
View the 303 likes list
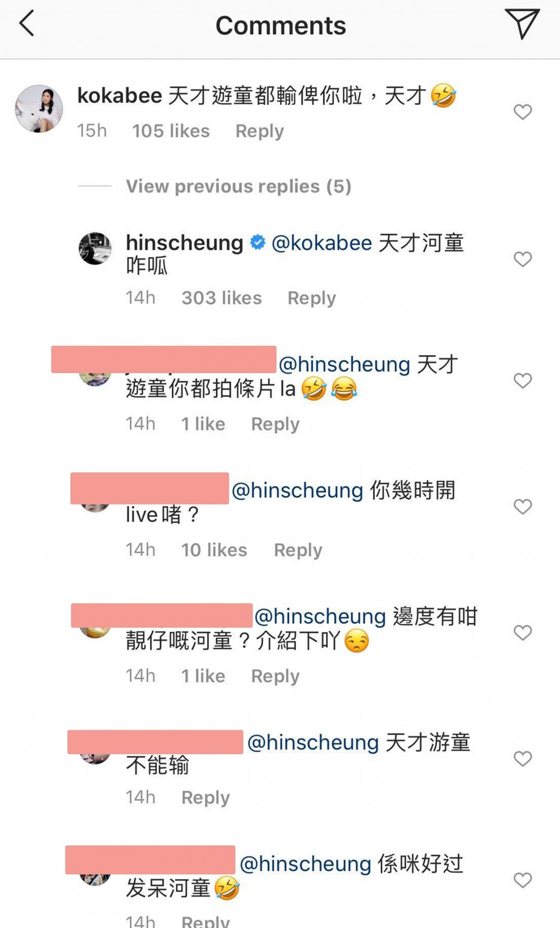point(221,298)
